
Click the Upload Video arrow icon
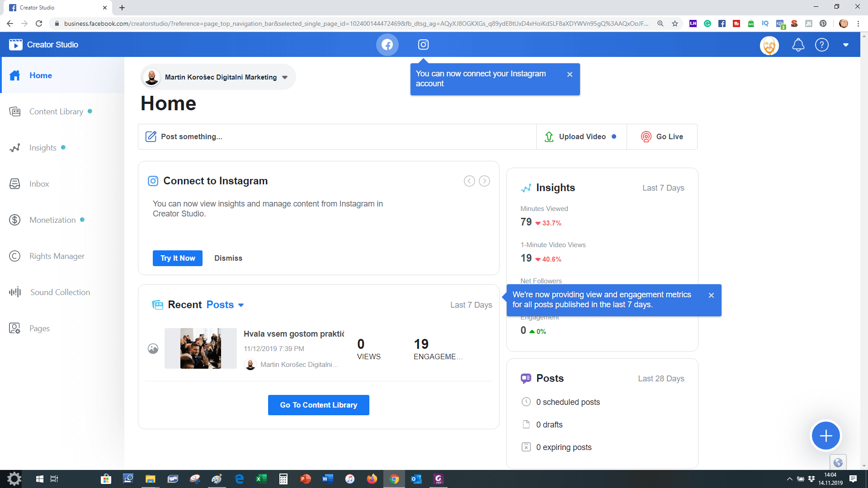click(549, 136)
